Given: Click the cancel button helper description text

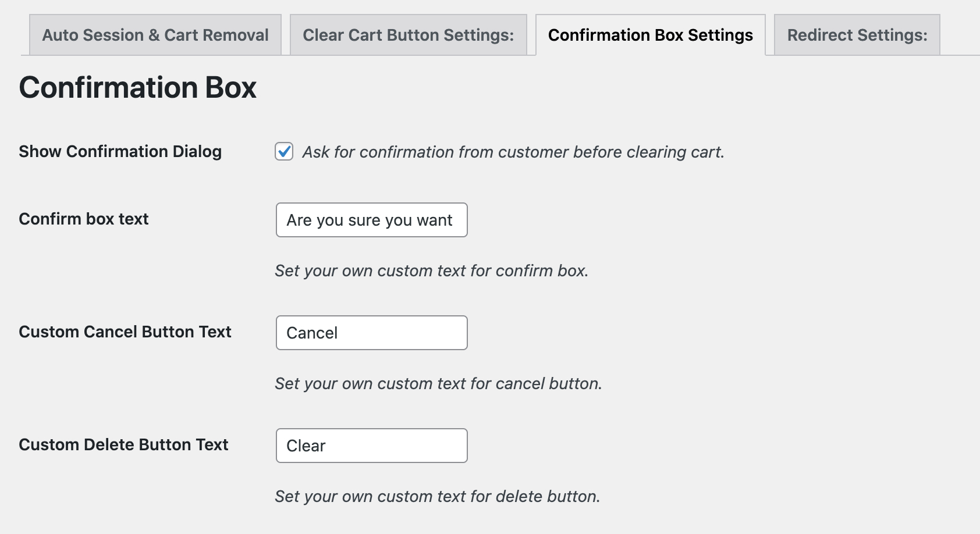Looking at the screenshot, I should (439, 383).
